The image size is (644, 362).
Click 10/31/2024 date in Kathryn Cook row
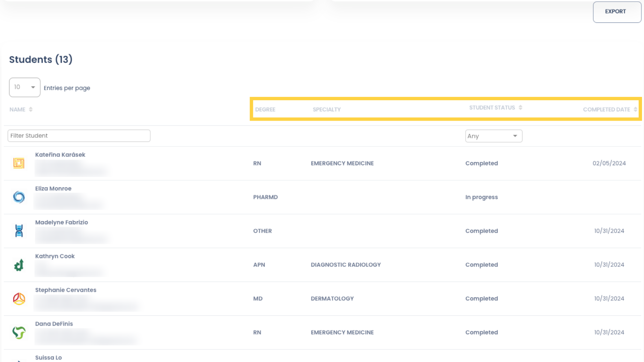[609, 265]
